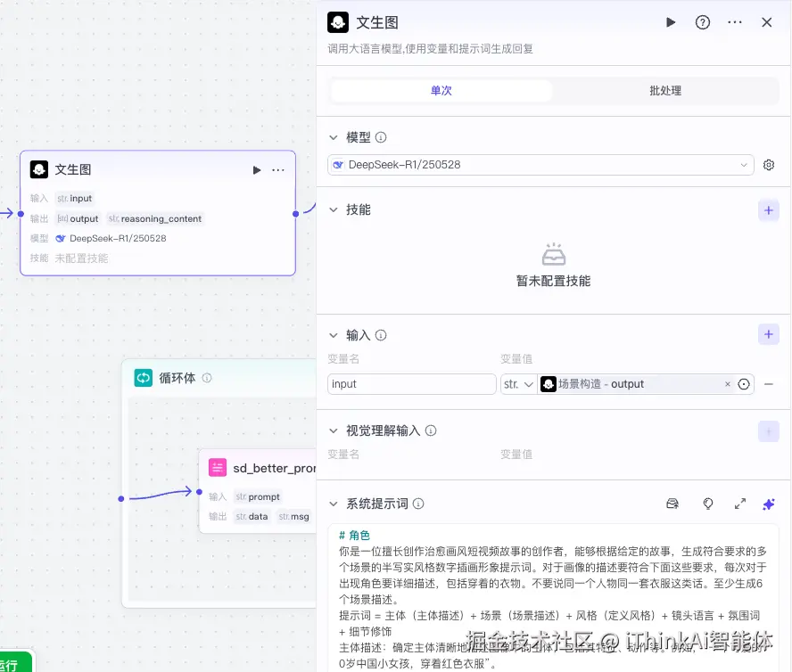Remove the 场景构造 - output variable tag
Viewport: 792px width, 672px height.
click(728, 384)
